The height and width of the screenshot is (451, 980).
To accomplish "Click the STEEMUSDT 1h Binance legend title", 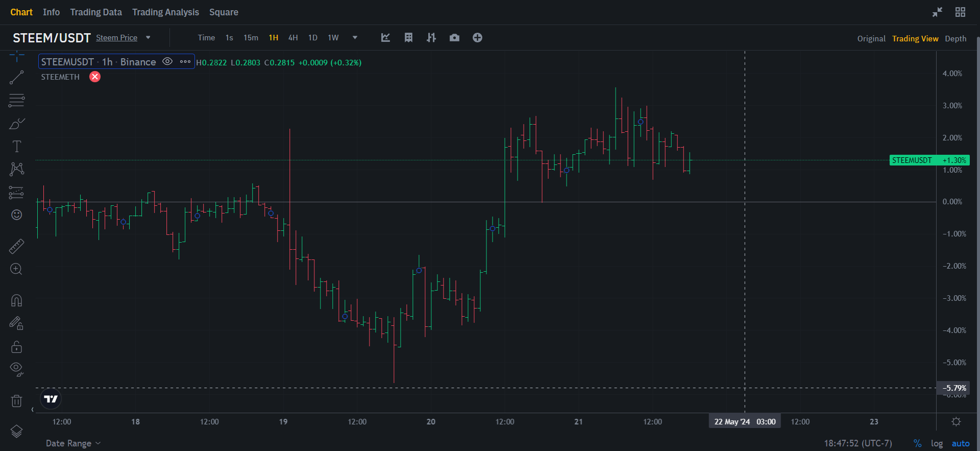I will tap(99, 62).
